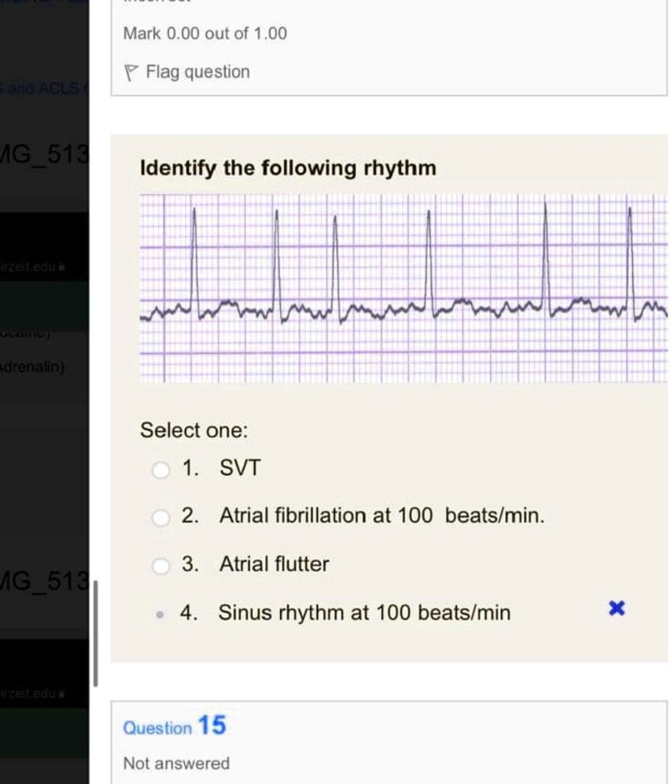672x784 pixels.
Task: Click the 'Mark 0.00 out of 1.00' text
Action: [x=205, y=34]
